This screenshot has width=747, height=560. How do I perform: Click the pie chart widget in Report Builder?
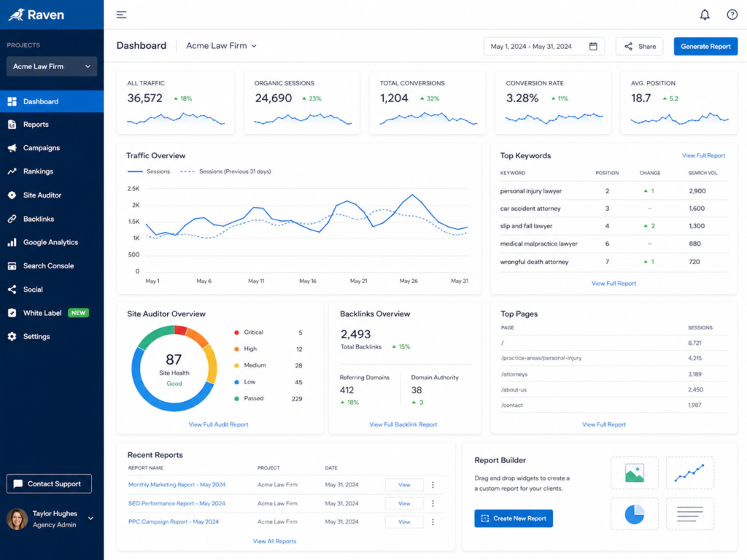(x=635, y=514)
